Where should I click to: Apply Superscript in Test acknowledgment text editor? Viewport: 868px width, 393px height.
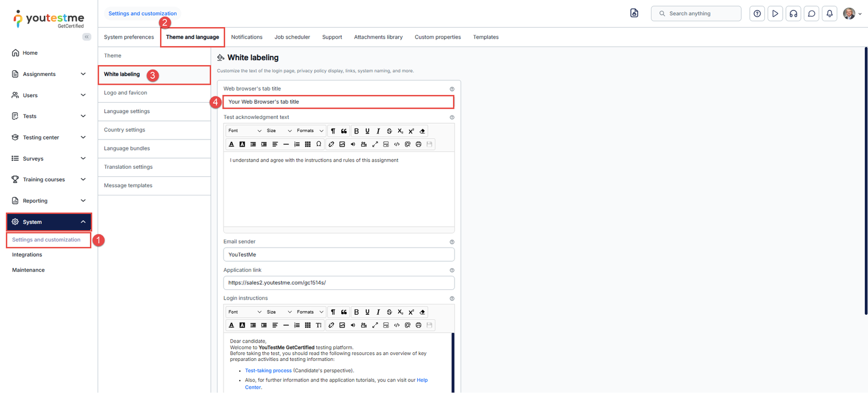411,131
